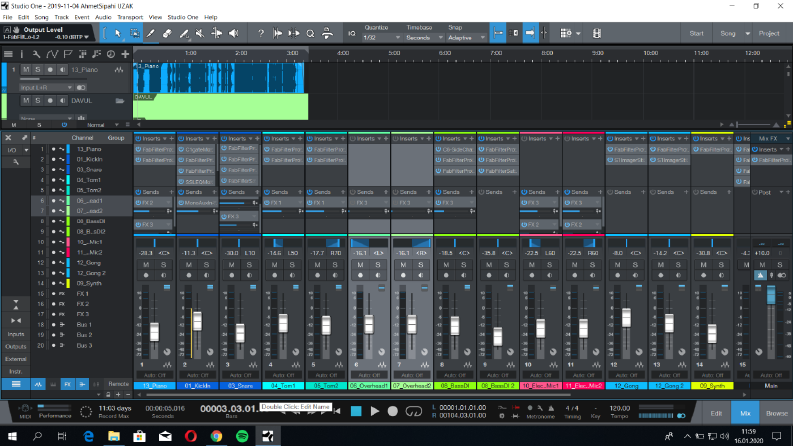Click the Outputs button in mixer sidebar
793x446 pixels.
pos(16,346)
